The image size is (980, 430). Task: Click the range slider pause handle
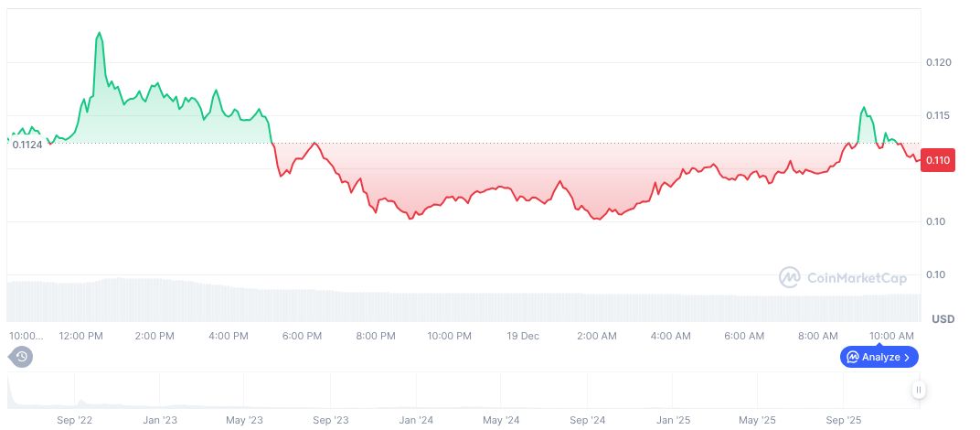tap(919, 390)
